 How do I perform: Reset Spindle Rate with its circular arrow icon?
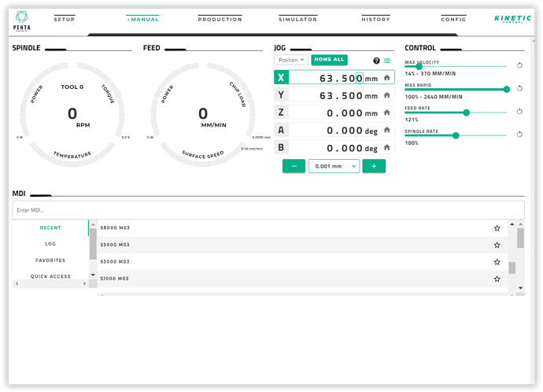click(x=519, y=134)
